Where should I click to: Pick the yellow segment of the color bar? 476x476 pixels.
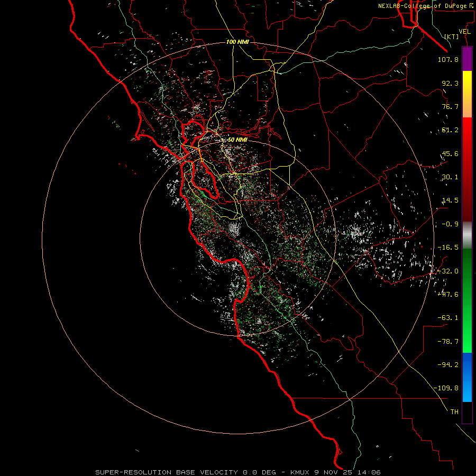[467, 94]
